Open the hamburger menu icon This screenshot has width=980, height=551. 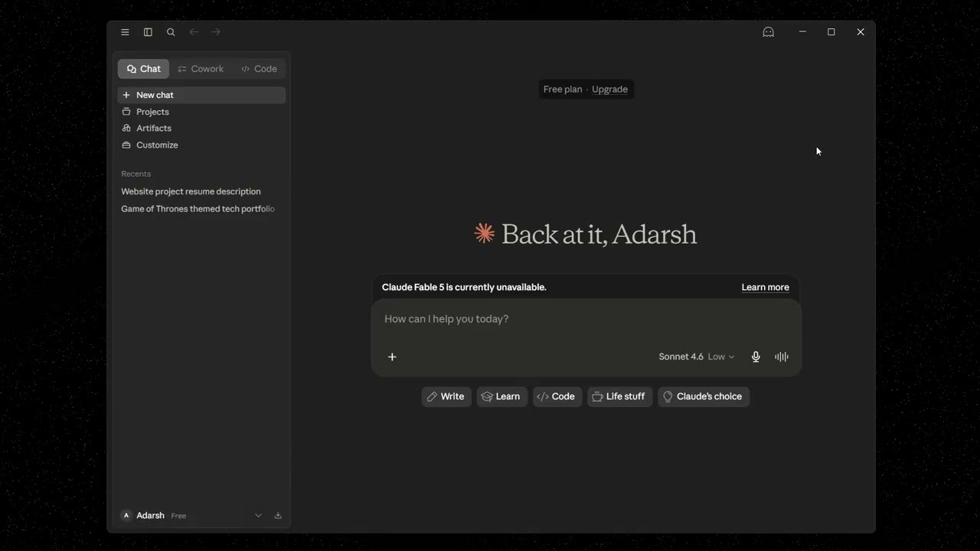point(125,32)
